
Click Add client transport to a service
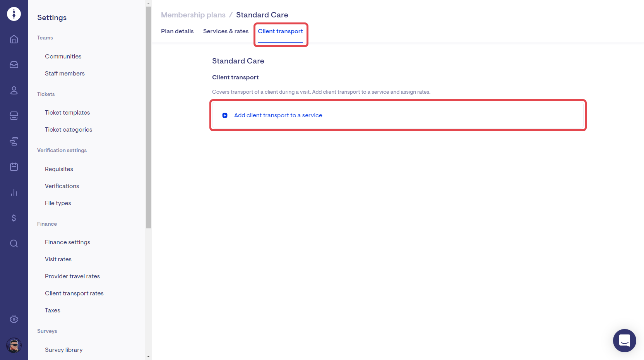278,115
